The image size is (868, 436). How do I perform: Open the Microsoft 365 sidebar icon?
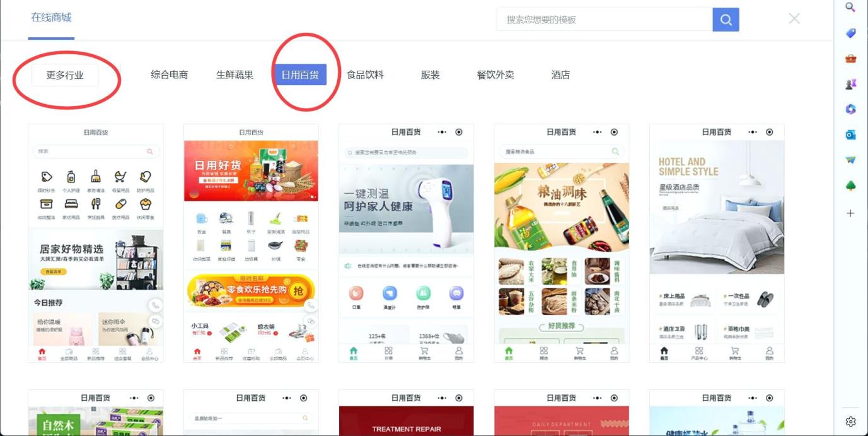[850, 109]
